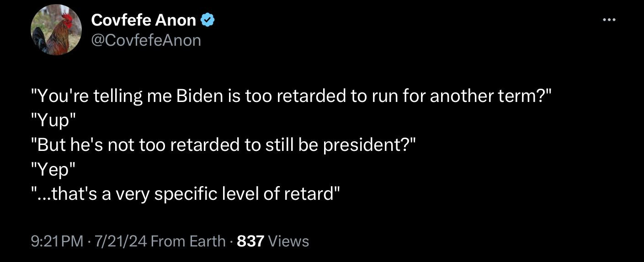Click the @CovfefeAnon handle

point(146,40)
